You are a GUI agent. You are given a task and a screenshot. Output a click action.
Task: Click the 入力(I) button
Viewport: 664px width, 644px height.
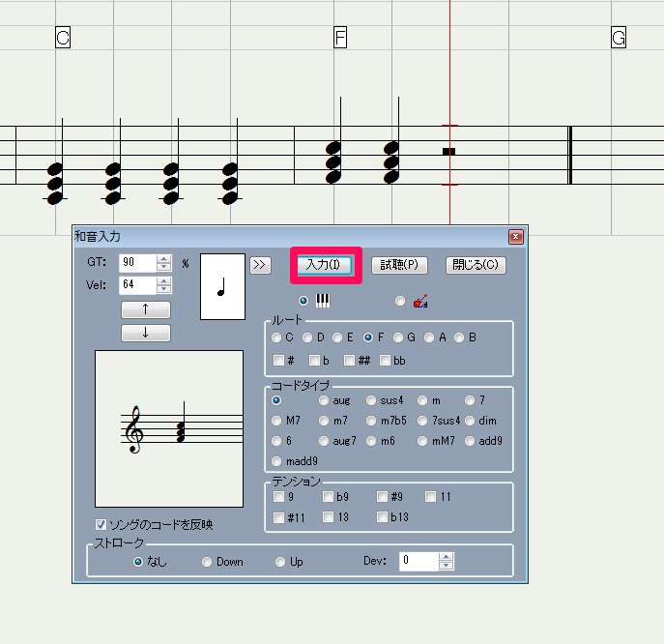click(x=324, y=265)
